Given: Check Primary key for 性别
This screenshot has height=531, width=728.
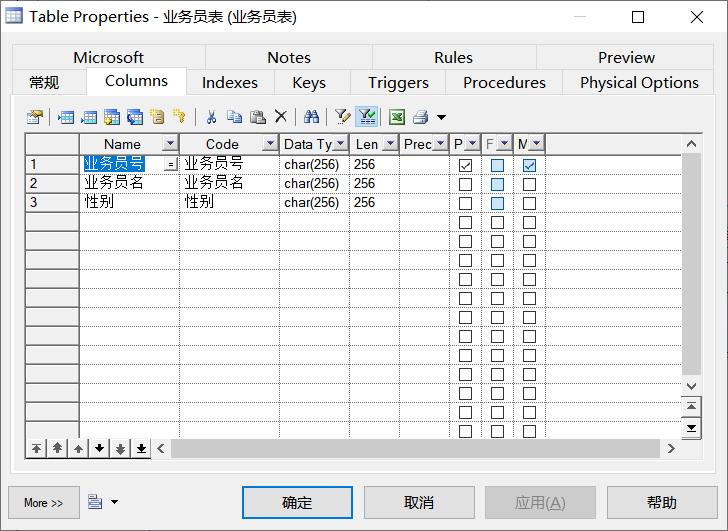Looking at the screenshot, I should (x=465, y=203).
